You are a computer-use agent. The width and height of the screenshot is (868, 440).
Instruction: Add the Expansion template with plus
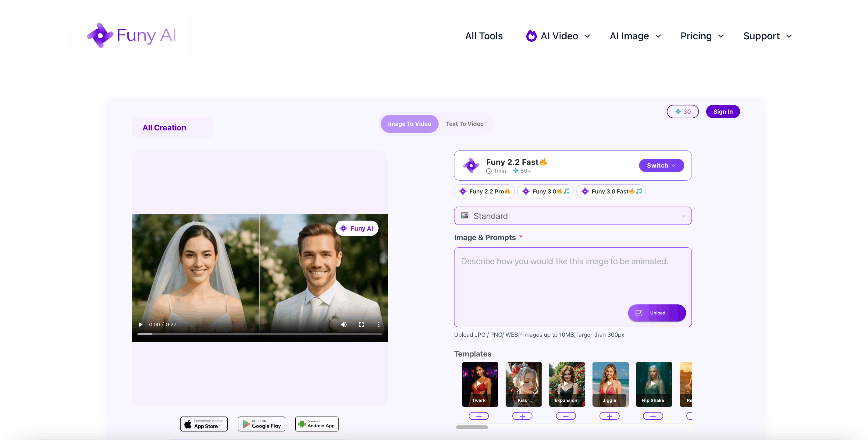(x=566, y=416)
